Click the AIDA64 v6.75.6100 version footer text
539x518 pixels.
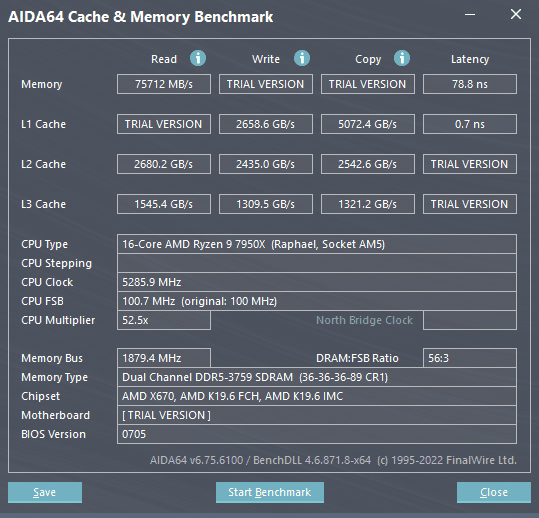333,460
